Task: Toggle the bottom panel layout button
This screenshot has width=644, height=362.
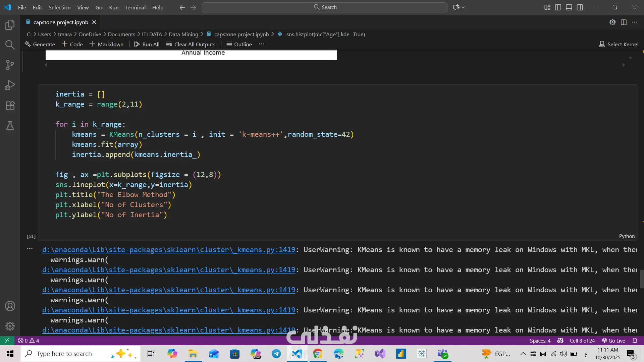Action: pyautogui.click(x=569, y=7)
